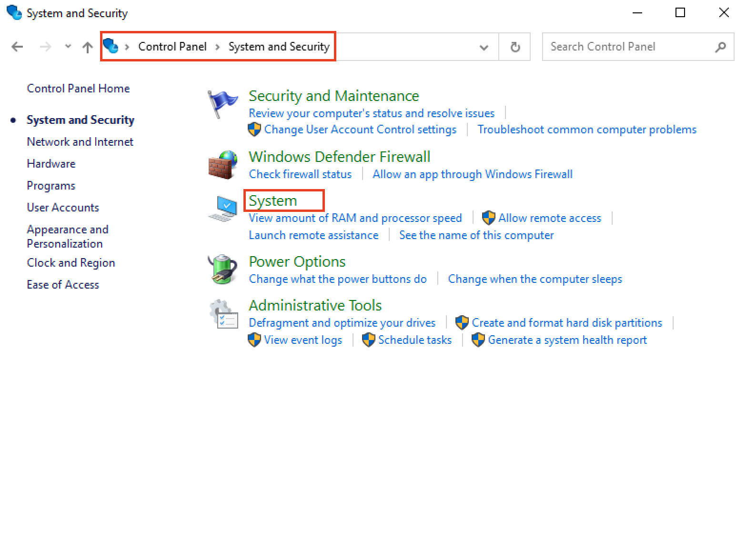Click Check firewall status
The width and height of the screenshot is (746, 560).
pos(300,174)
